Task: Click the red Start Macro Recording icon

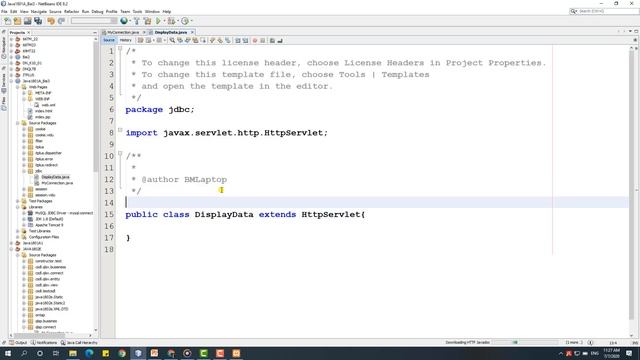Action: pyautogui.click(x=255, y=40)
